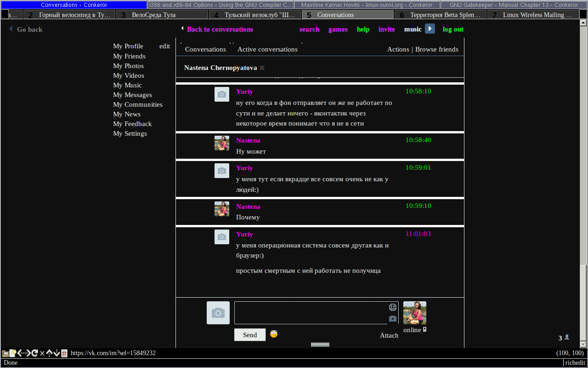Select buffer tab 2 Горный велосипед
The image size is (588, 368).
[69, 15]
